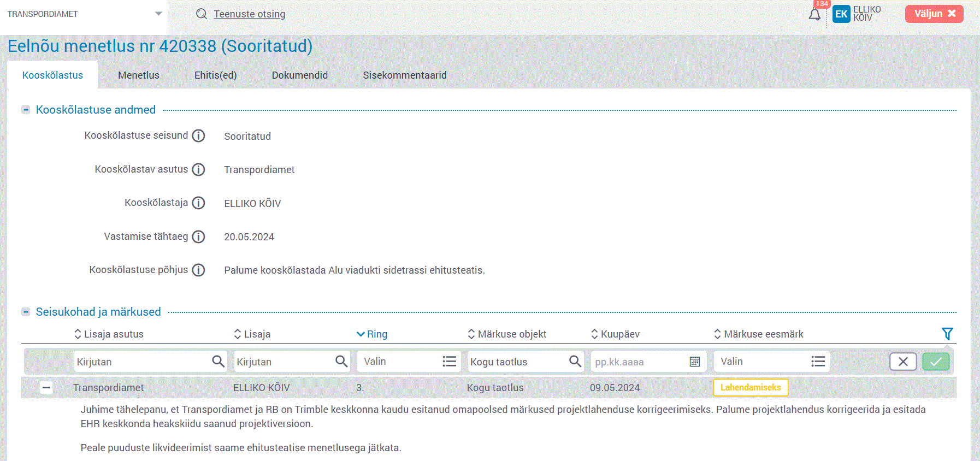Click the Eelnõu menetlus nr 420338 title
The image size is (980, 461).
coord(160,46)
